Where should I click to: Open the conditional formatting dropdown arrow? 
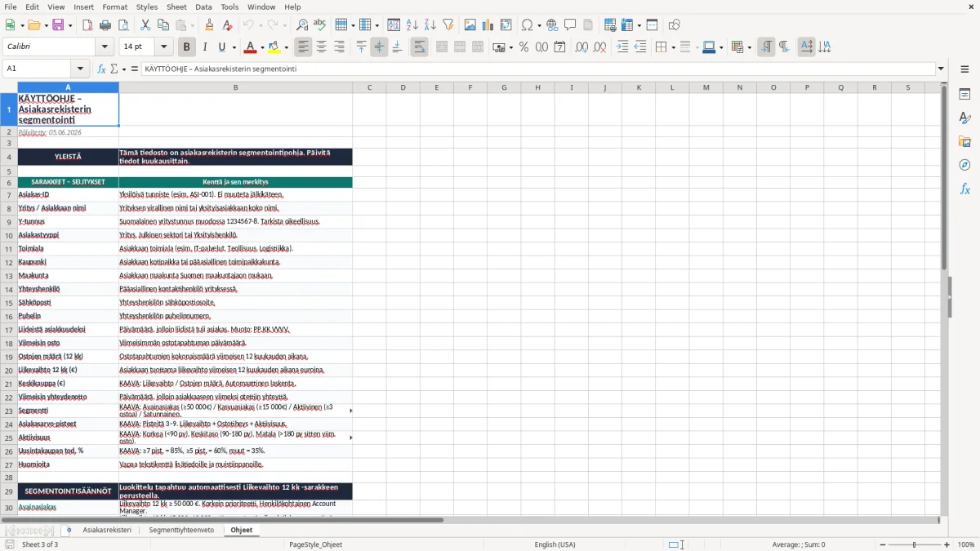tap(749, 47)
